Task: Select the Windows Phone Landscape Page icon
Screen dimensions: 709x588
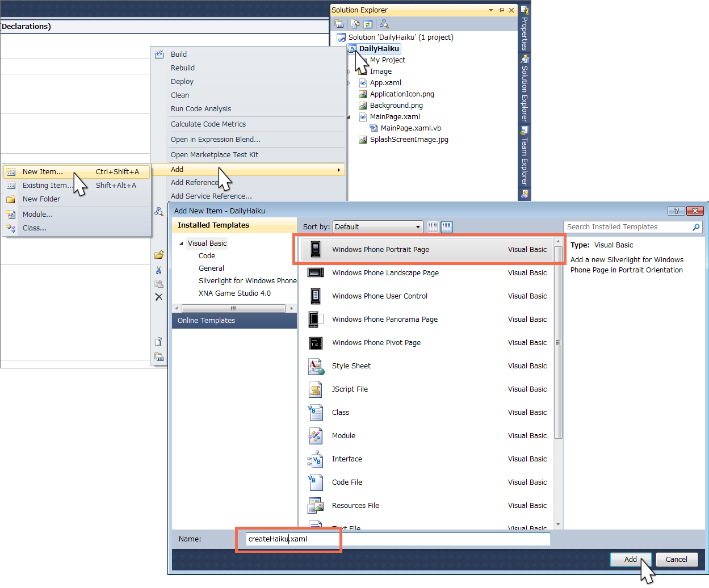Action: pos(316,272)
